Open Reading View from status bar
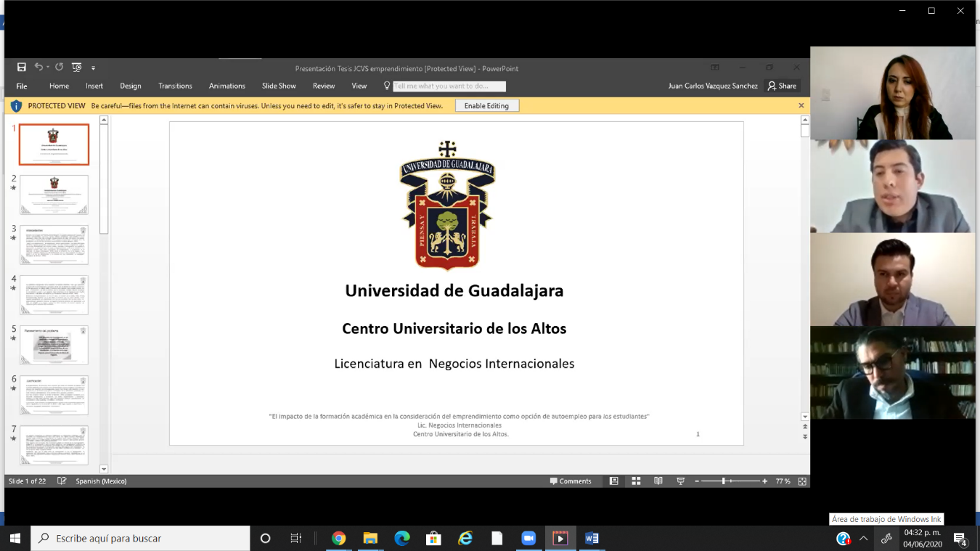This screenshot has height=551, width=980. [x=658, y=481]
